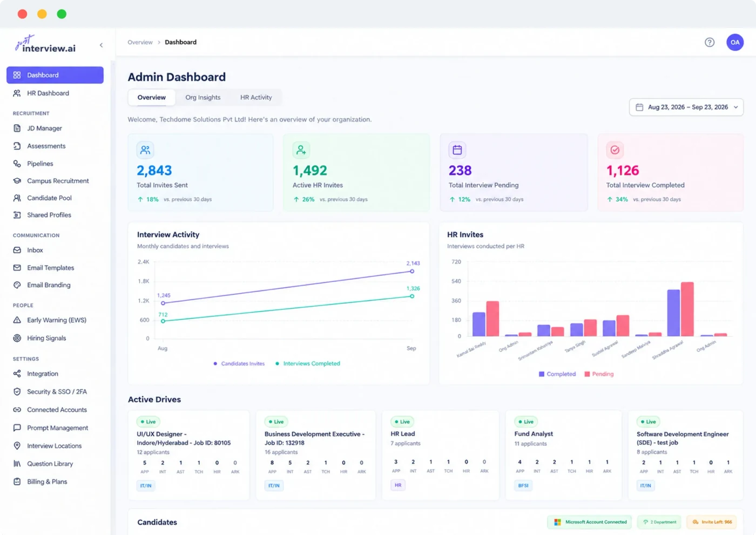Image resolution: width=756 pixels, height=535 pixels.
Task: Open the help question mark icon
Action: click(x=710, y=42)
